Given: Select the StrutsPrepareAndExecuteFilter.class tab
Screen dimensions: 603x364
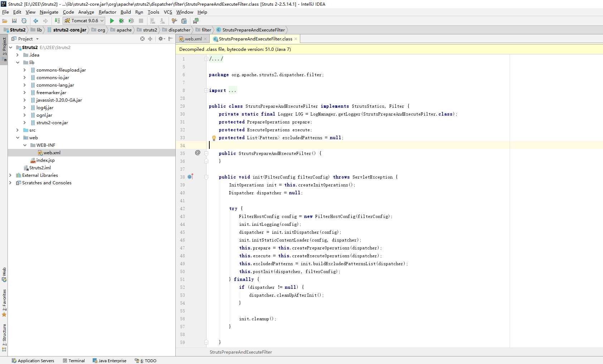Looking at the screenshot, I should tap(255, 39).
